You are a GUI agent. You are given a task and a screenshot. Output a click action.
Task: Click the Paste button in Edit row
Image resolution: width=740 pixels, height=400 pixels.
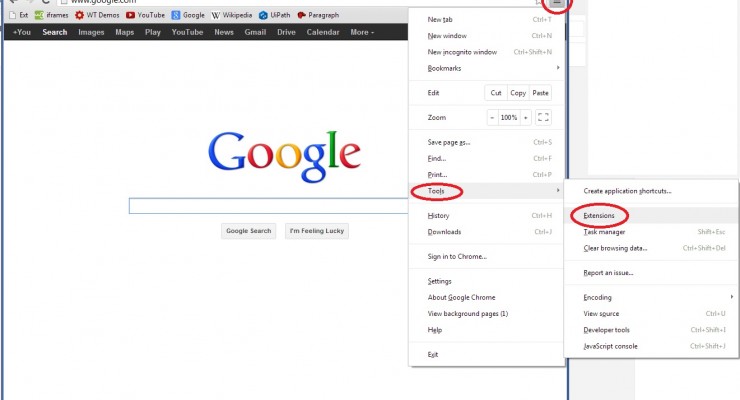(540, 93)
